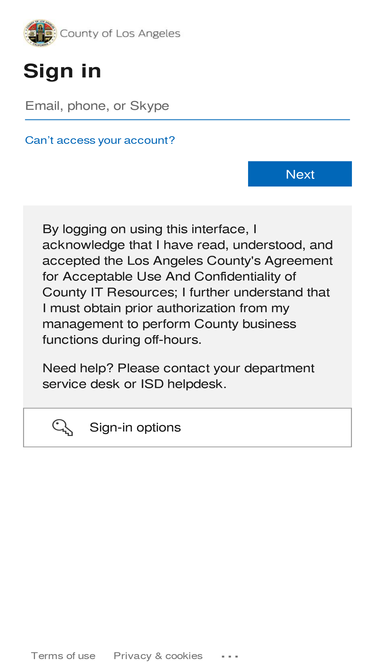Click the key icon beside Sign-in options
The width and height of the screenshot is (375, 667).
tap(62, 428)
